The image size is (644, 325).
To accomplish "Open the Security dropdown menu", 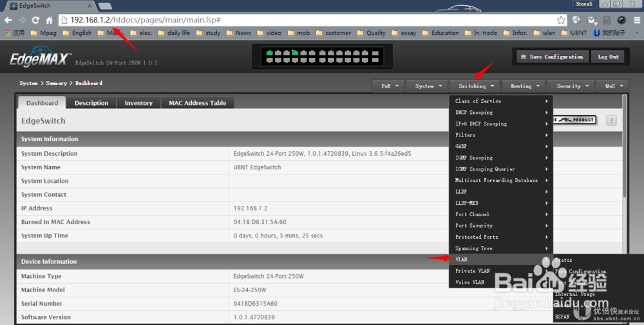I will pyautogui.click(x=571, y=86).
